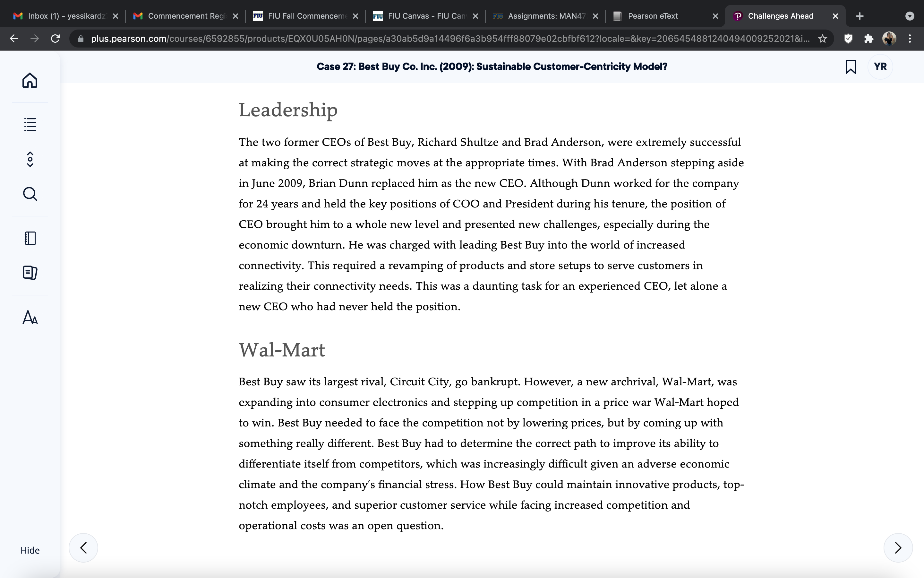Click the line "new CEO who had never held the position."
This screenshot has width=924, height=578.
click(350, 307)
